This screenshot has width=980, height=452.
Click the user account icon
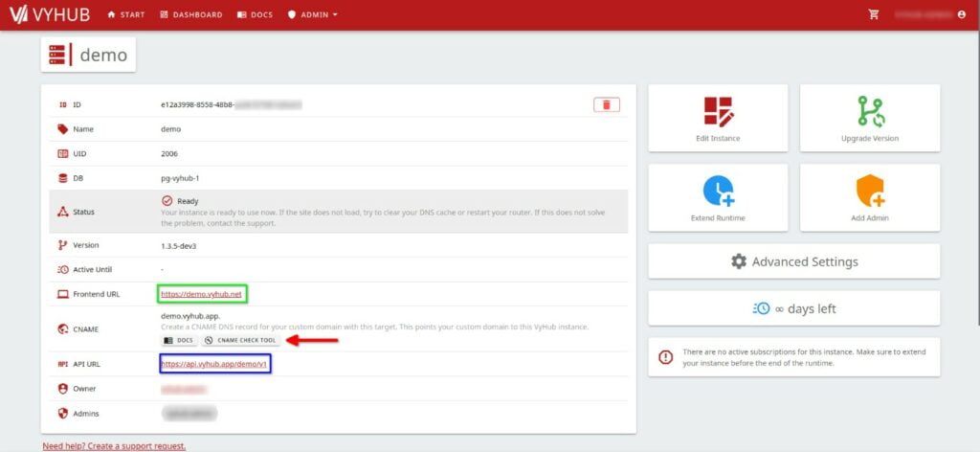pos(961,14)
